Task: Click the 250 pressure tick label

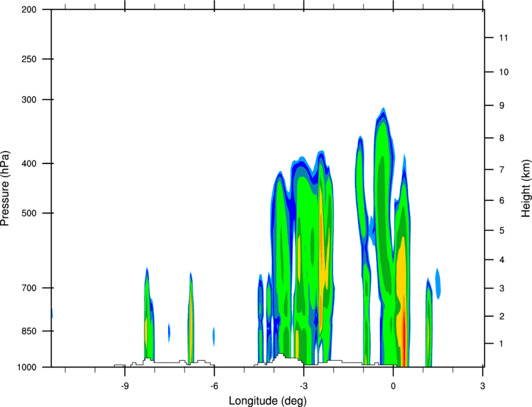Action: click(29, 59)
